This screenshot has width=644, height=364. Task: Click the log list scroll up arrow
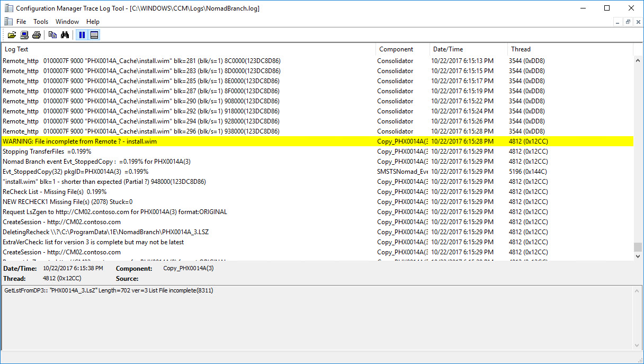tap(638, 60)
